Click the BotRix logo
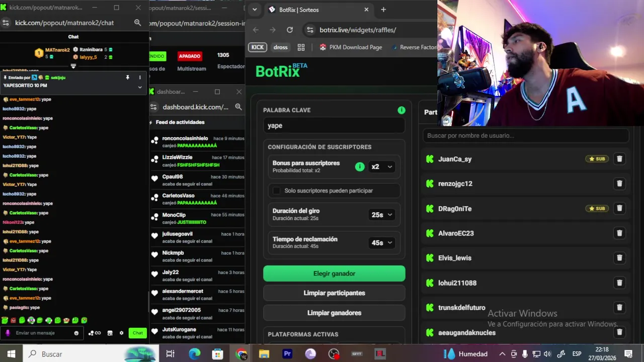Image resolution: width=644 pixels, height=362 pixels. pyautogui.click(x=281, y=71)
